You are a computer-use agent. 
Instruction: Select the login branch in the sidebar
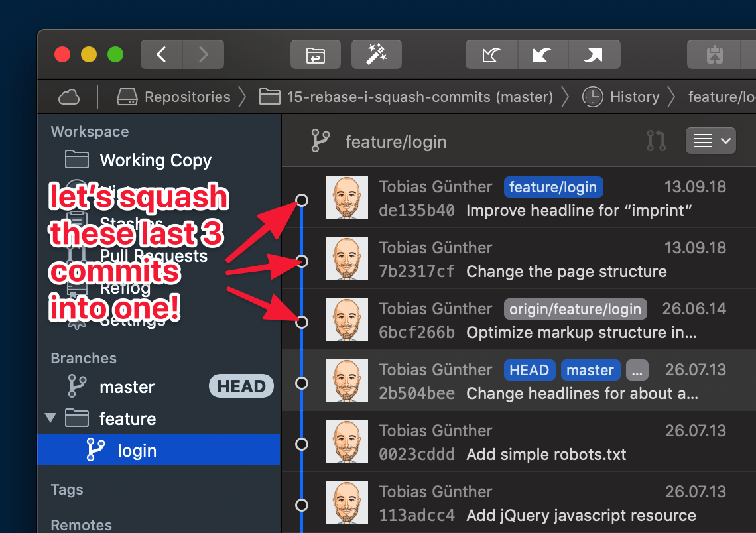tap(137, 449)
